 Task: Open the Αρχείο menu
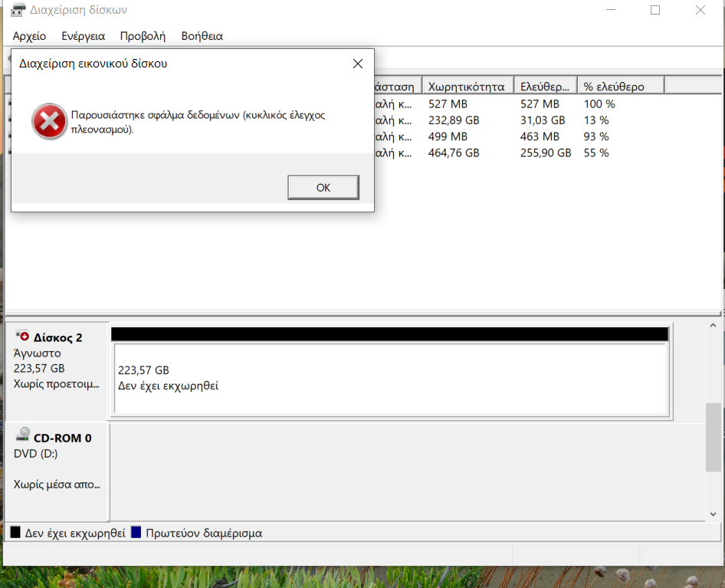[29, 36]
